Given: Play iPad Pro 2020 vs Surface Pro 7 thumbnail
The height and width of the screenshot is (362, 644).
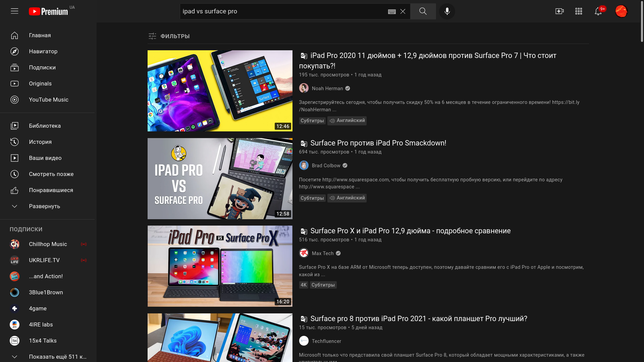Looking at the screenshot, I should coord(220,91).
